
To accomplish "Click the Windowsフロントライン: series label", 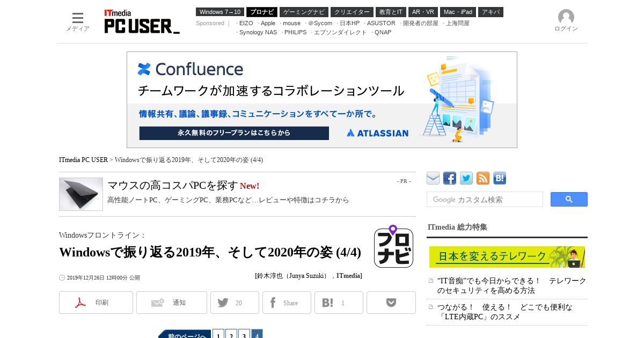I will (x=103, y=235).
